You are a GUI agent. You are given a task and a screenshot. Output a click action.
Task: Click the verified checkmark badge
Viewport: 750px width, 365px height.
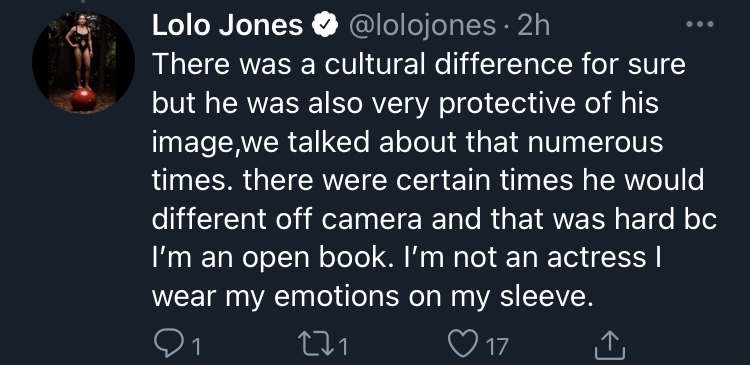(325, 26)
